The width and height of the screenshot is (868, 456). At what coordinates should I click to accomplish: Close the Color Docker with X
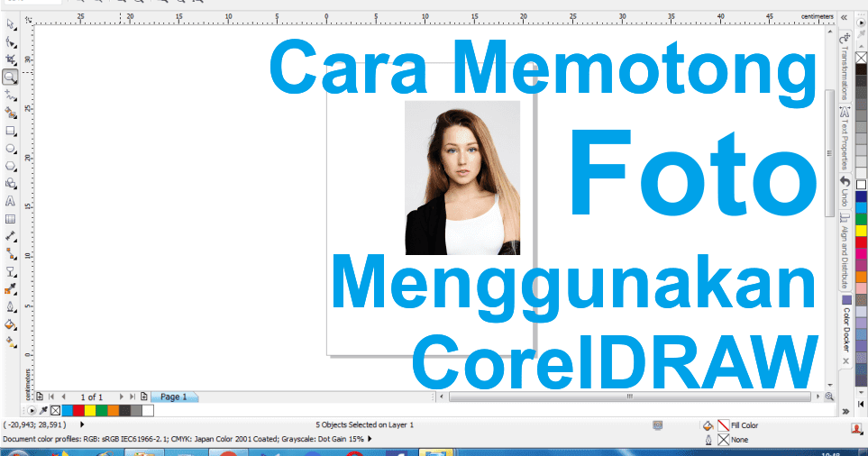[x=845, y=360]
